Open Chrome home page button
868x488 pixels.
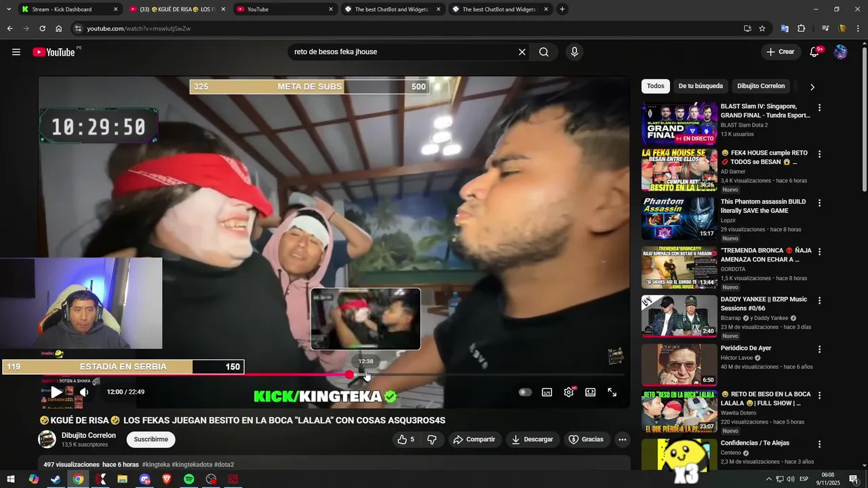click(x=58, y=28)
